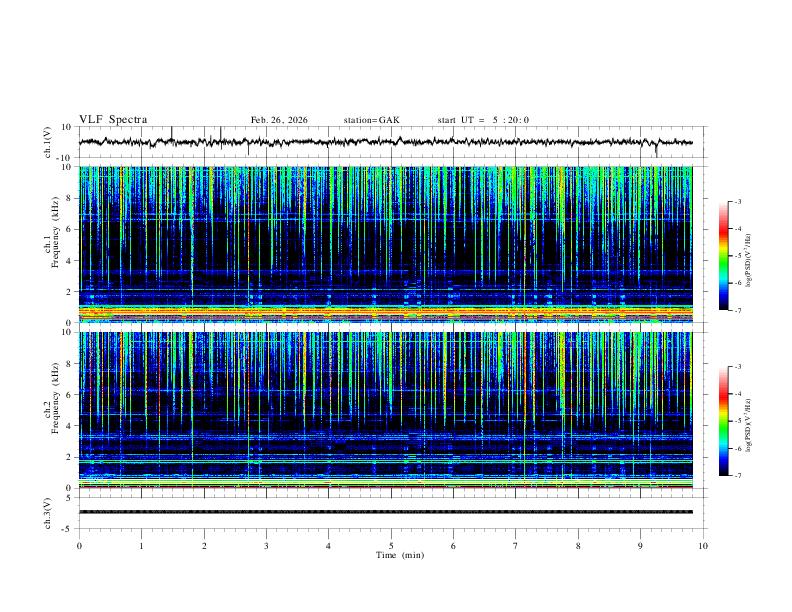Click the ch.1 'Frequency (kHz)' axis label

click(x=55, y=233)
